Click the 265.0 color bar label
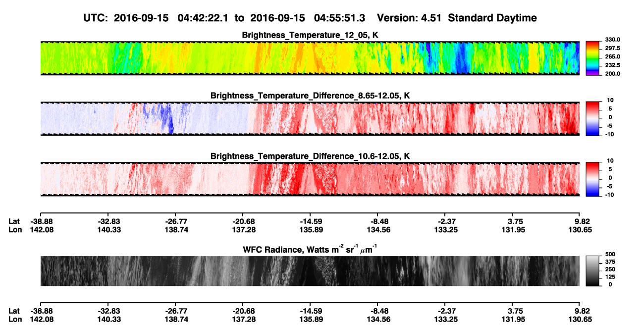The height and width of the screenshot is (330, 644). coord(612,57)
